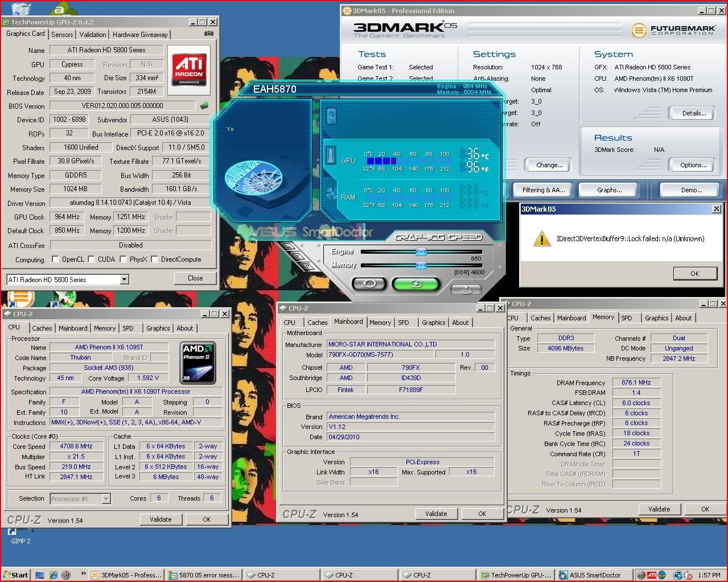Switch to ASUS SmartDoctor taskbar button
Viewport: 728px width, 582px height.
[x=594, y=575]
